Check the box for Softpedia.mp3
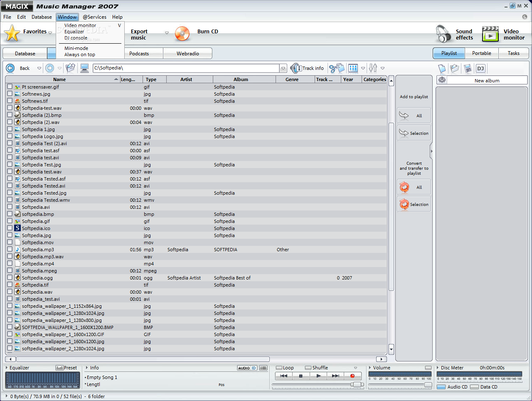This screenshot has width=532, height=401. click(10, 249)
